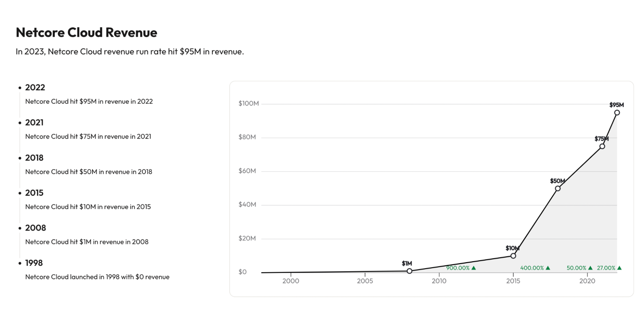This screenshot has height=316, width=644.
Task: Click the 2022 timeline year heading
Action: tap(35, 87)
